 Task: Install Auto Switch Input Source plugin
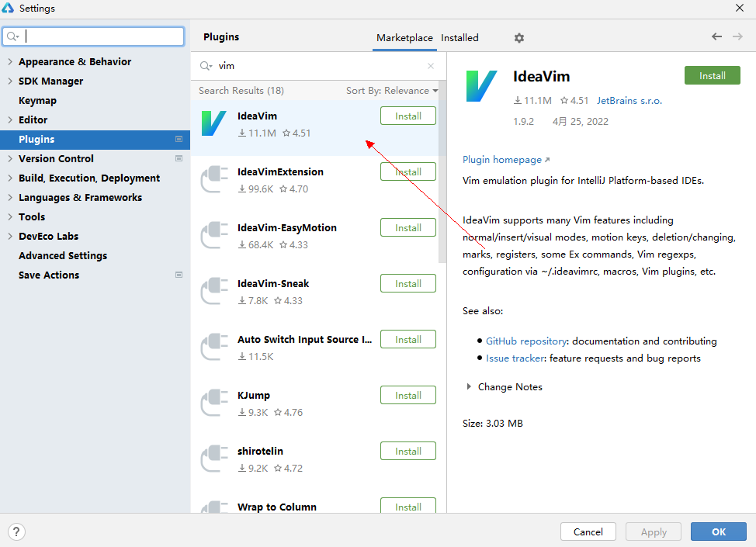(408, 339)
